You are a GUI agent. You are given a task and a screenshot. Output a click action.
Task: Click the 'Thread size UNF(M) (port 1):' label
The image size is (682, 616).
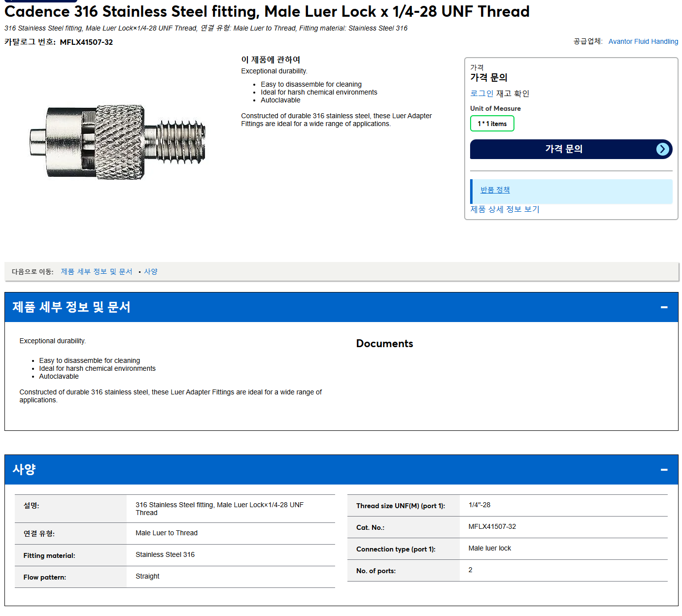tap(401, 506)
